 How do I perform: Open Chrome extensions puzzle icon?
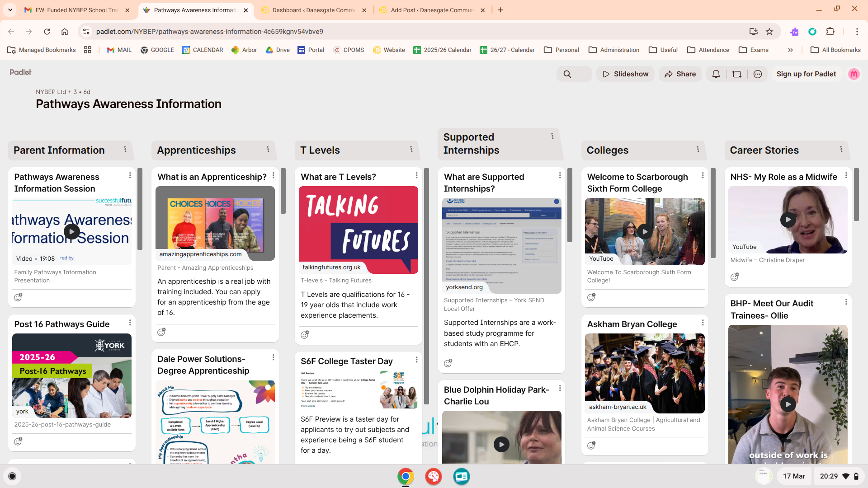pyautogui.click(x=830, y=32)
